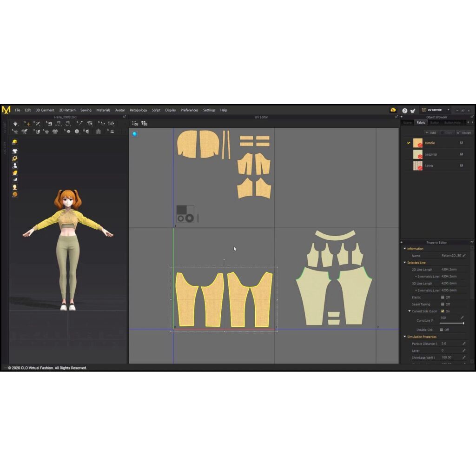Click the orange sphere icon at sidebar bottom
The width and height of the screenshot is (476, 476).
tap(14, 195)
